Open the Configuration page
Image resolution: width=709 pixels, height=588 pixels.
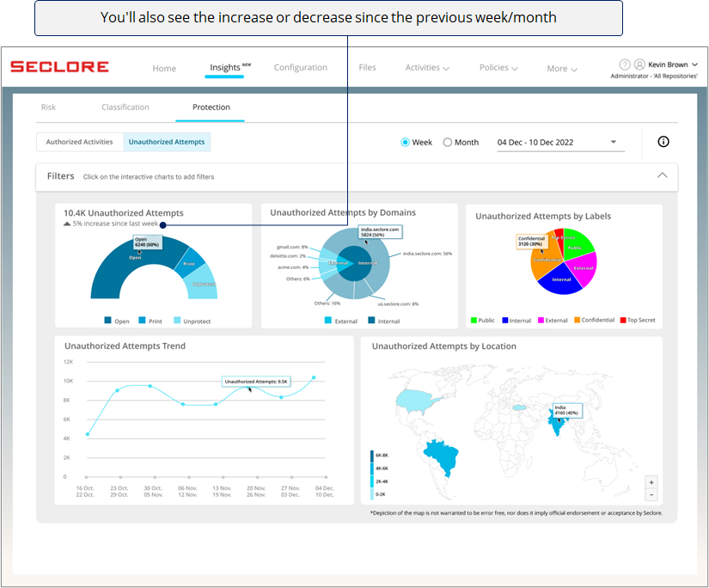(300, 68)
